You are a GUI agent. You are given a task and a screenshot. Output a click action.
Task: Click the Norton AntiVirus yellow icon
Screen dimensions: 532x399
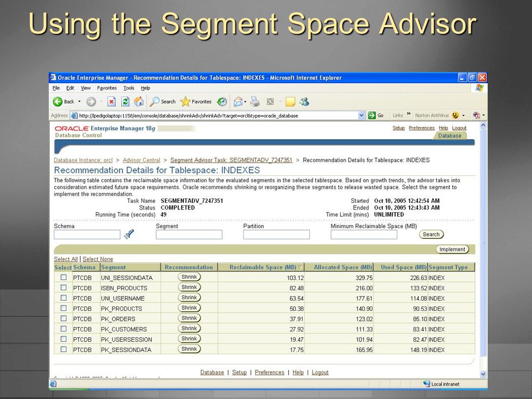(x=456, y=115)
